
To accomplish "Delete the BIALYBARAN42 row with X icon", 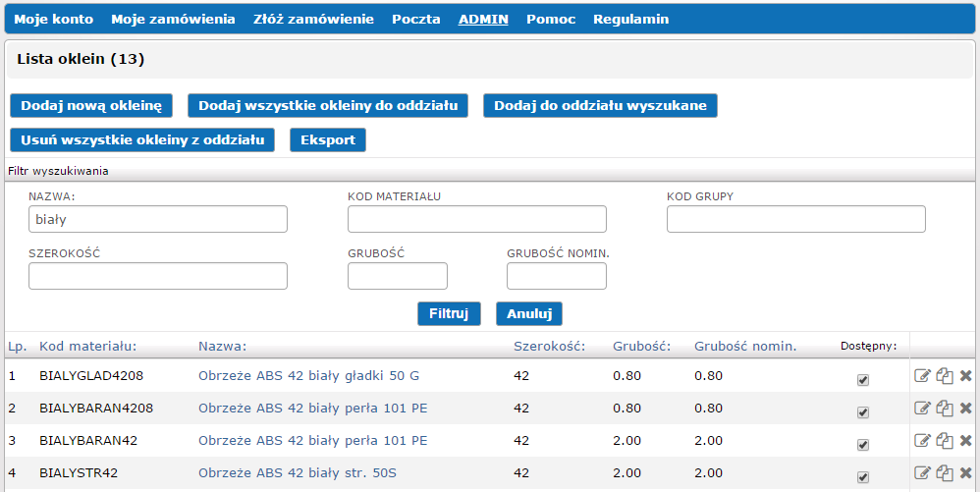I will (x=965, y=441).
